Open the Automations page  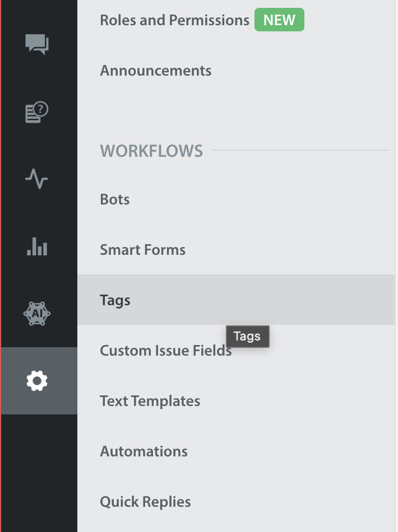point(144,451)
